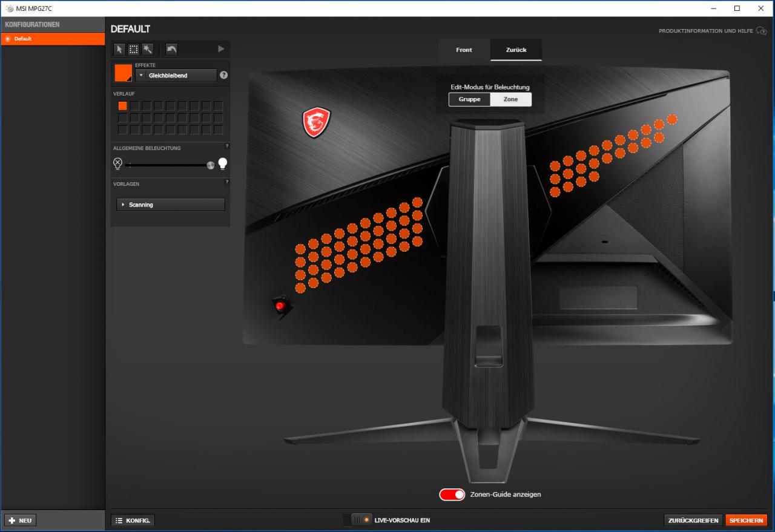Open Produktinformation und Hilfe link
Viewport: 775px width, 532px height.
(x=706, y=31)
